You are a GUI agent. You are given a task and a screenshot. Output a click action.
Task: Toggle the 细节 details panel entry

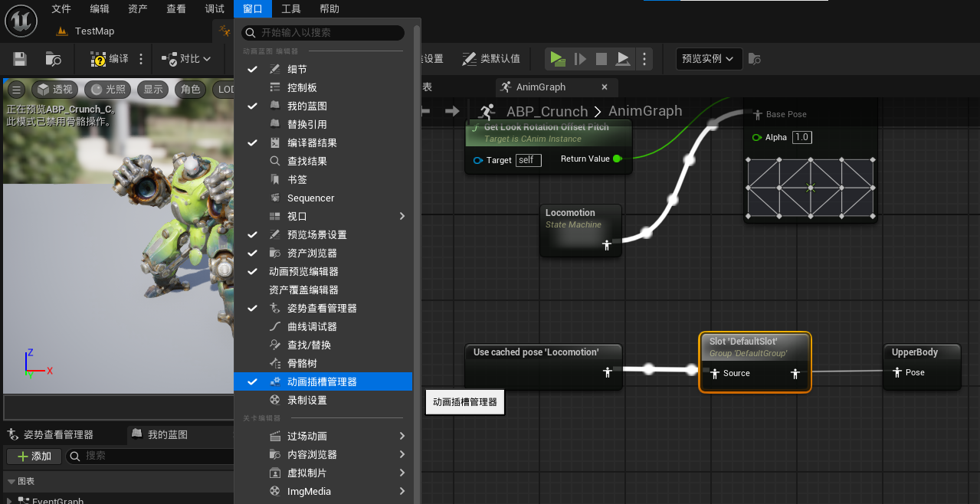coord(323,69)
